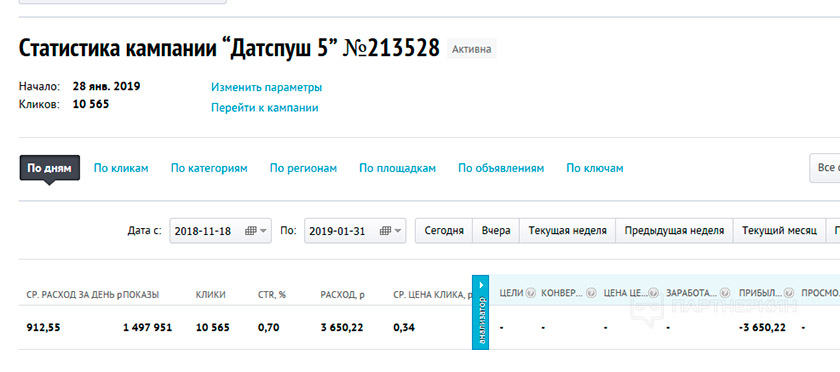Switch to the 'По категориям' tab
840x372 pixels.
(x=209, y=168)
